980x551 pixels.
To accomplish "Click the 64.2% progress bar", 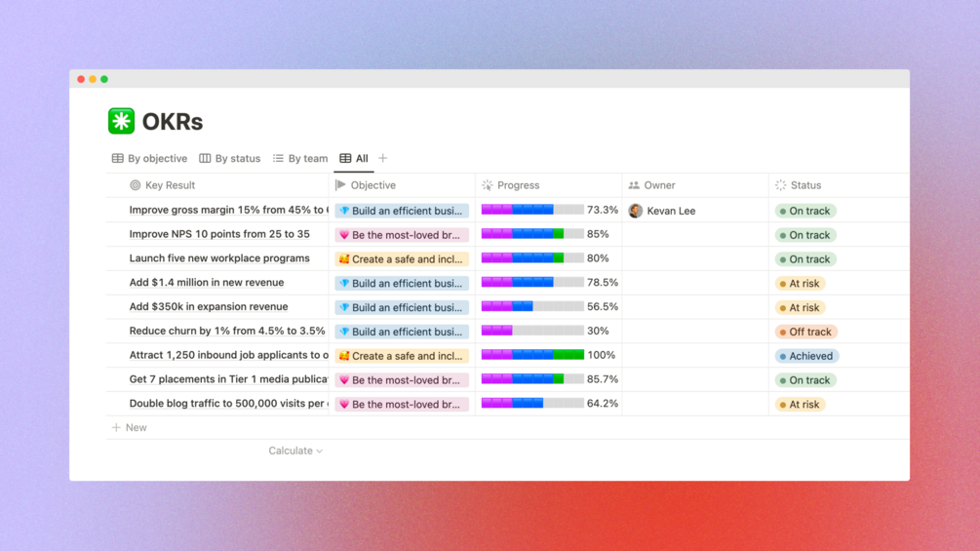I will [532, 403].
